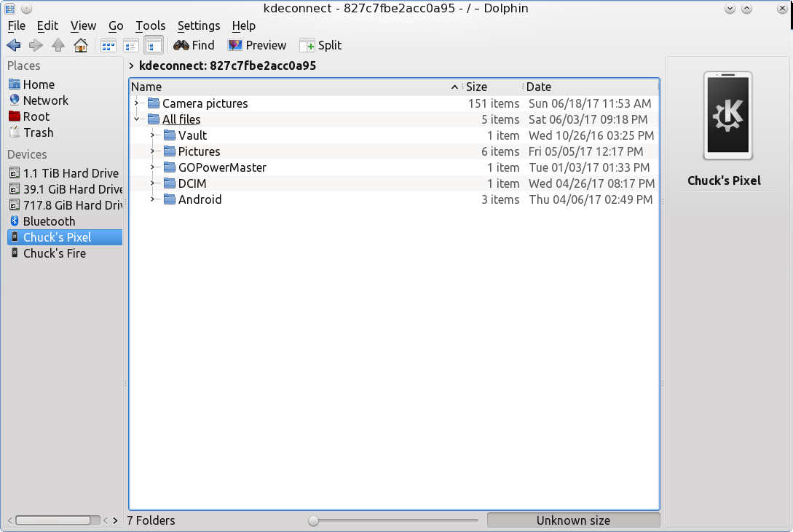Open the 1.1 TiB Hard Drive
The height and width of the screenshot is (532, 793).
coord(65,173)
